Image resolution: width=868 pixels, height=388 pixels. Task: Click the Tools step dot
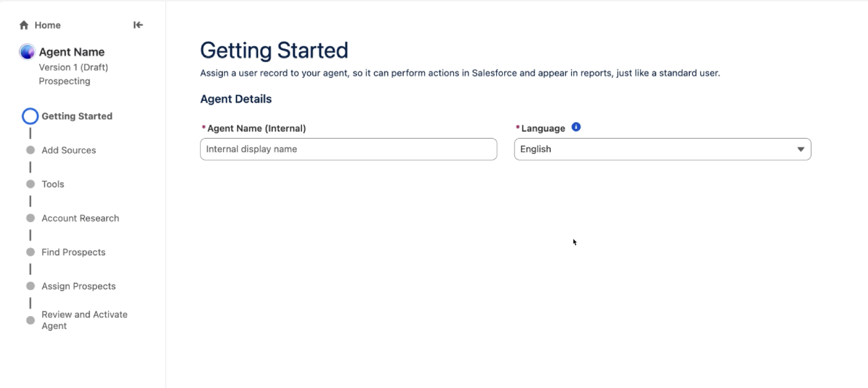pos(31,184)
